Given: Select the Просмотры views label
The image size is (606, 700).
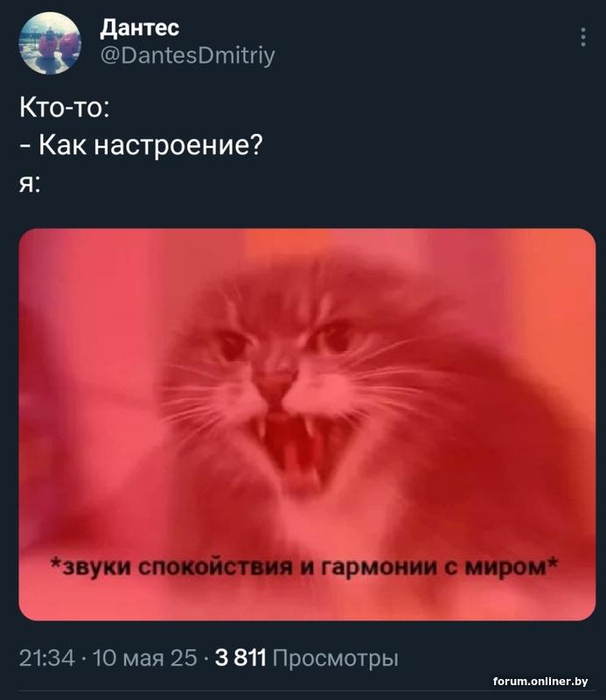Looking at the screenshot, I should pyautogui.click(x=335, y=659).
